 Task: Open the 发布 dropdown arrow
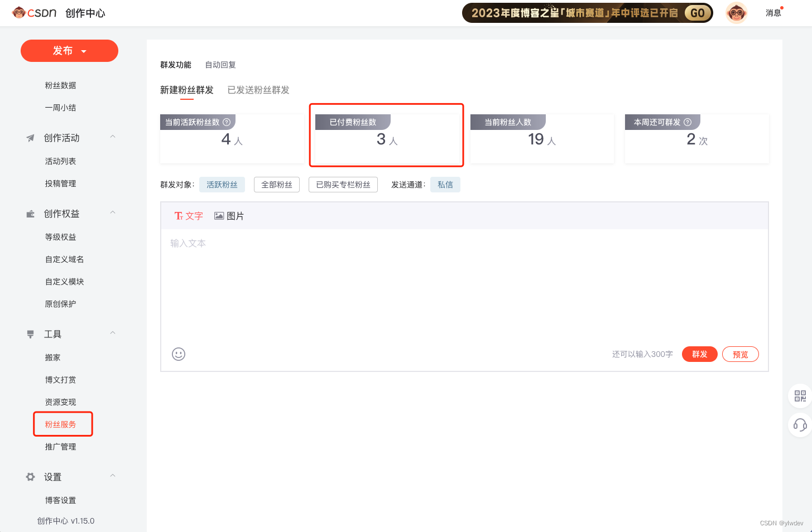pos(84,51)
